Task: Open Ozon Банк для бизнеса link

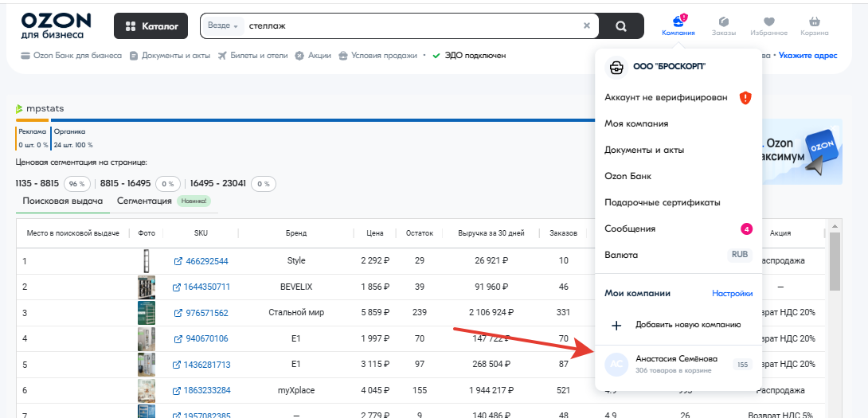Action: 71,56
